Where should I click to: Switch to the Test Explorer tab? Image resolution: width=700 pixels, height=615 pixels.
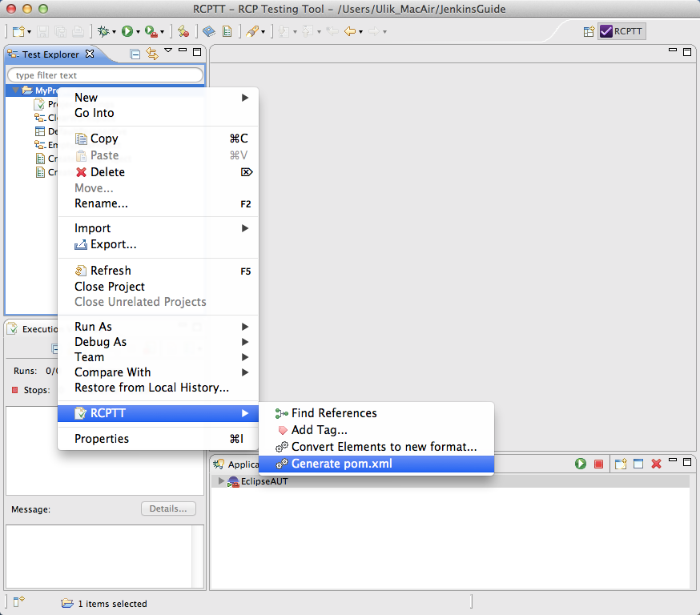(x=50, y=54)
